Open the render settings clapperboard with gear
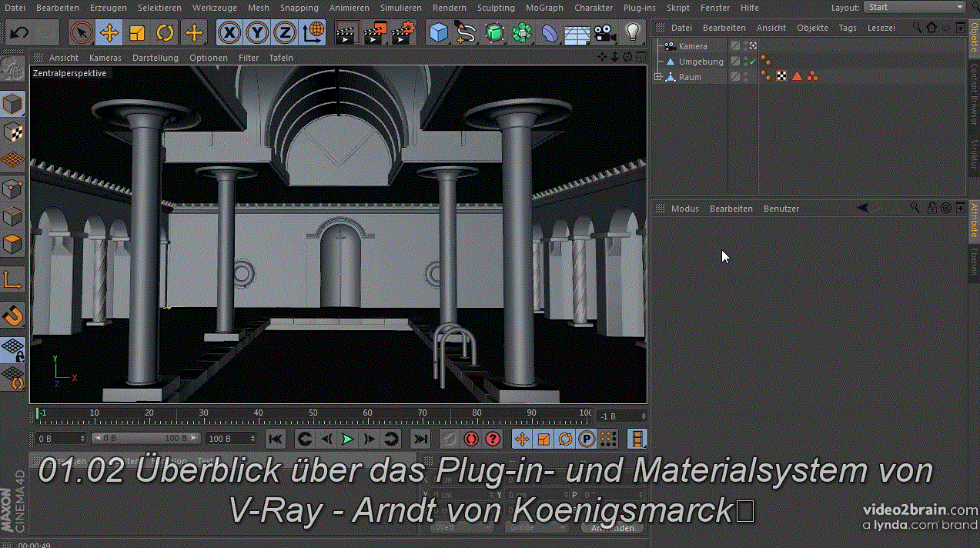 tap(403, 33)
